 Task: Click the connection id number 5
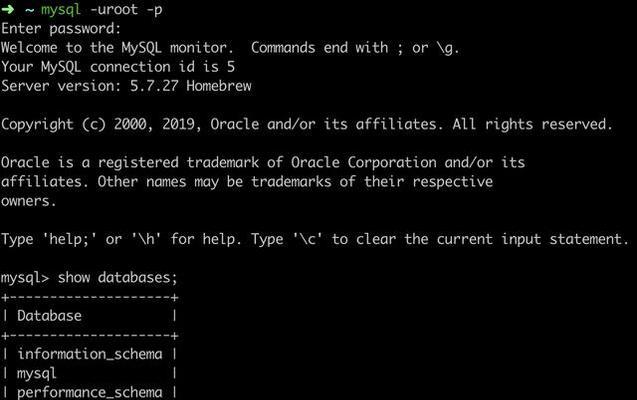point(231,67)
